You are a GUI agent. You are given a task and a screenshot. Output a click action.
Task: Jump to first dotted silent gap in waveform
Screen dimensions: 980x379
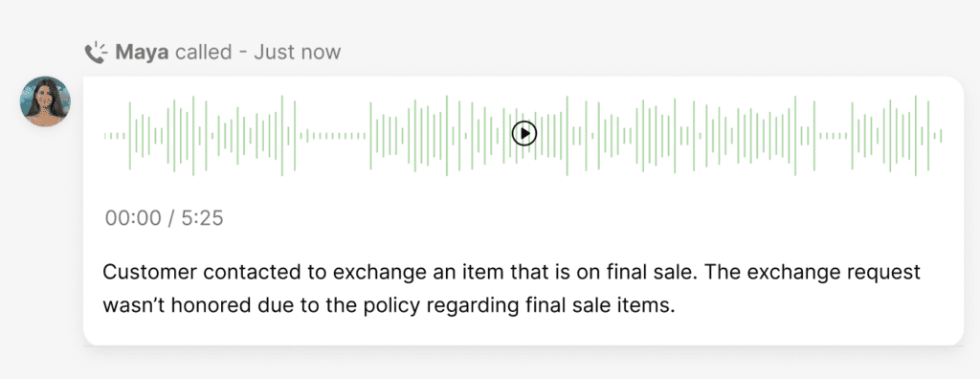[x=336, y=136]
